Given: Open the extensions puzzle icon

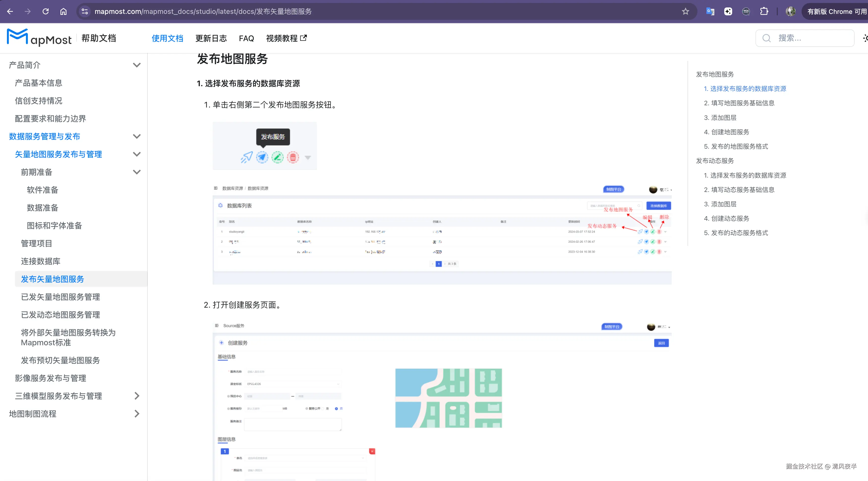Looking at the screenshot, I should pos(764,11).
